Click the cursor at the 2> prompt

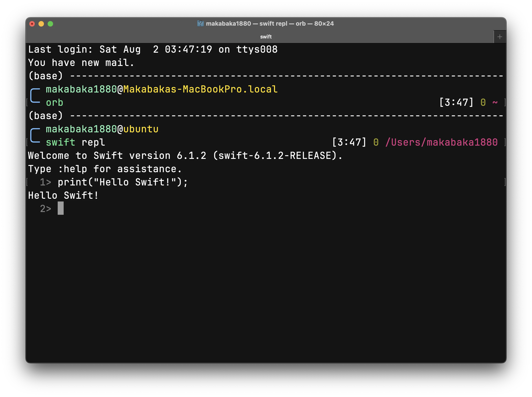click(x=61, y=208)
